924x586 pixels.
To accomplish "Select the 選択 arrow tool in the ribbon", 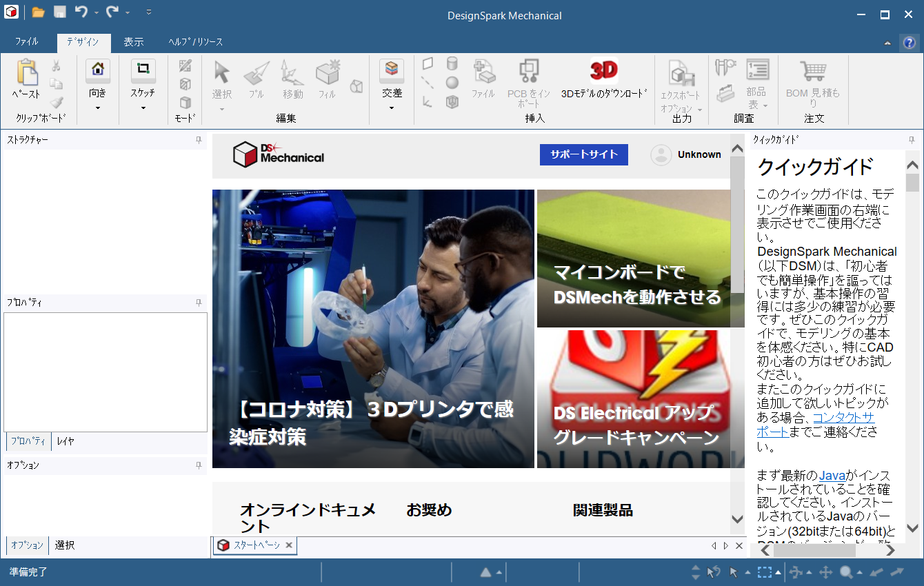I will (221, 72).
